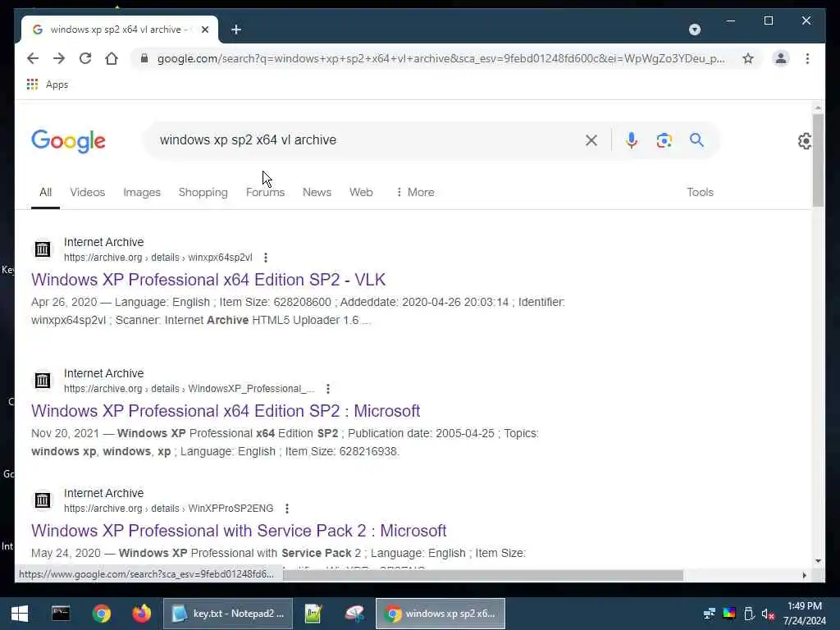The image size is (840, 630).
Task: Open a new browser tab
Action: pyautogui.click(x=236, y=30)
